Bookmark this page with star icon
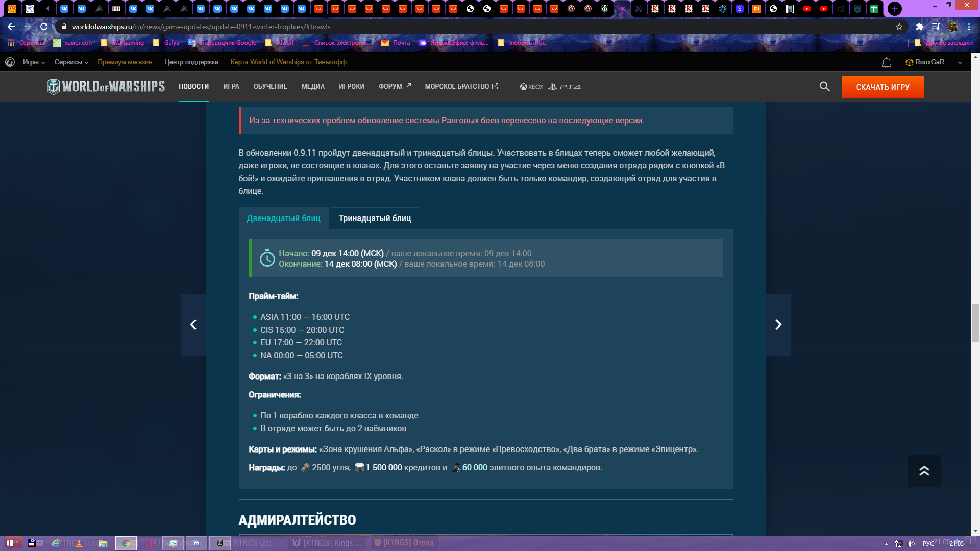This screenshot has height=551, width=980. click(x=899, y=27)
